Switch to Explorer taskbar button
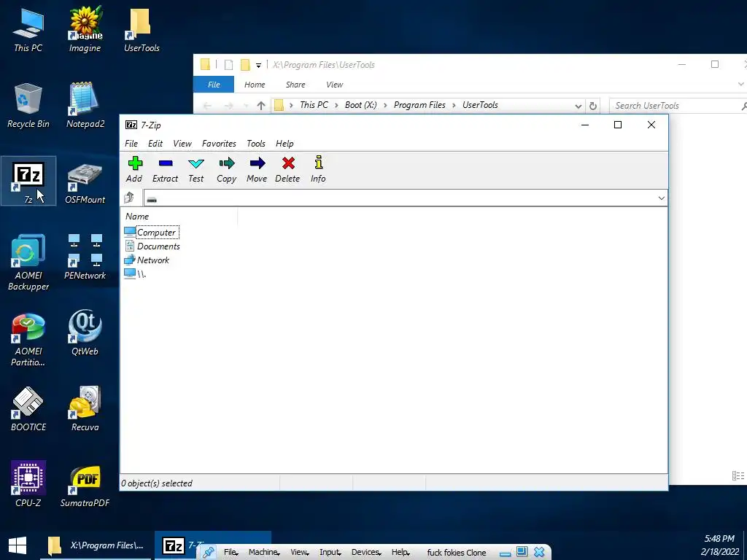This screenshot has height=560, width=747. tap(97, 545)
